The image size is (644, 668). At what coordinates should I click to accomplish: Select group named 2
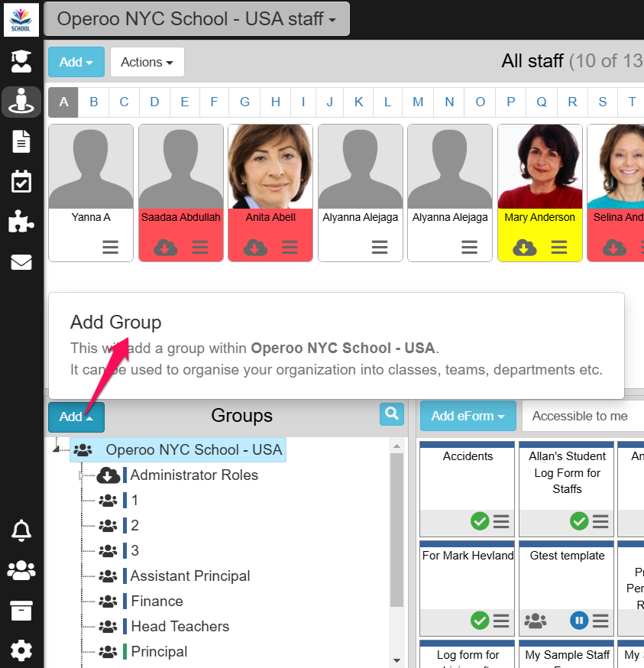134,525
